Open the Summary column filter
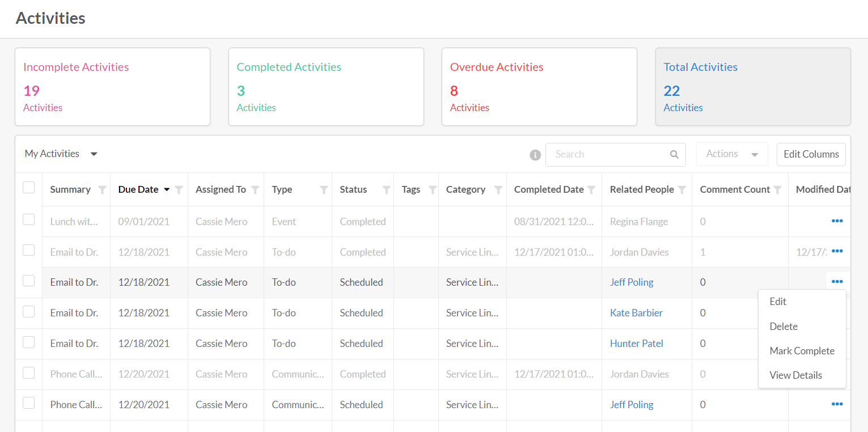The width and height of the screenshot is (868, 432). tap(102, 190)
